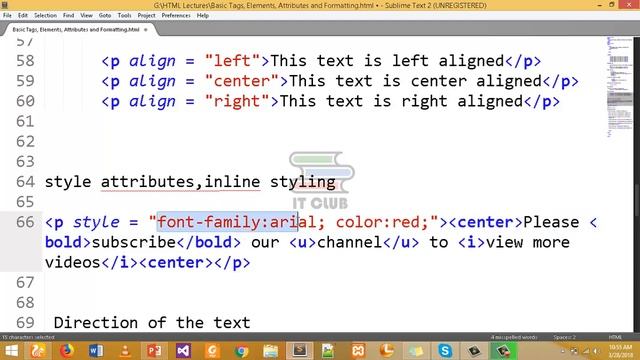Click the Camtasia recorder taskbar icon
Screen dimensions: 640x360
[x=474, y=351]
